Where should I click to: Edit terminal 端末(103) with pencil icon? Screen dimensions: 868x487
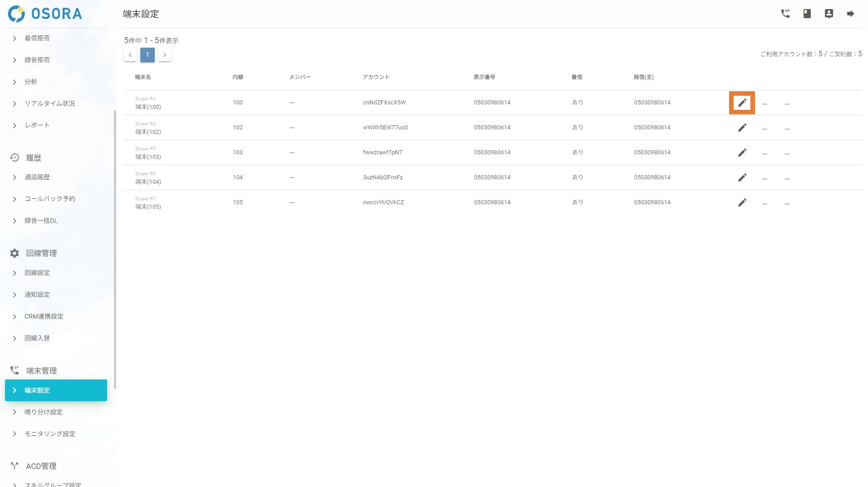coord(742,152)
